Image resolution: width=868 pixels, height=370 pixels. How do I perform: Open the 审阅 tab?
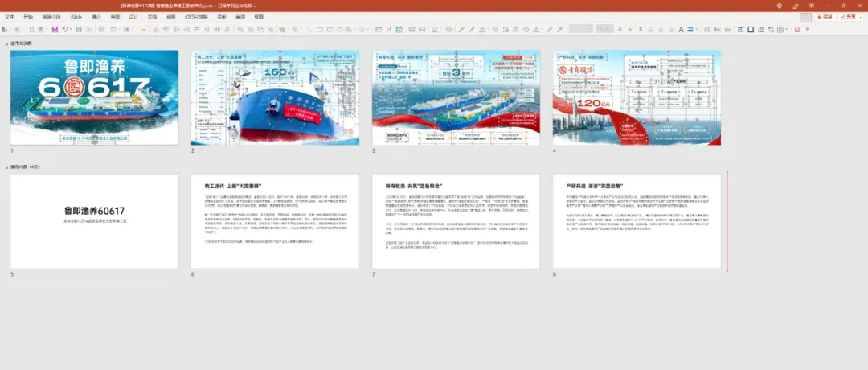tap(240, 17)
